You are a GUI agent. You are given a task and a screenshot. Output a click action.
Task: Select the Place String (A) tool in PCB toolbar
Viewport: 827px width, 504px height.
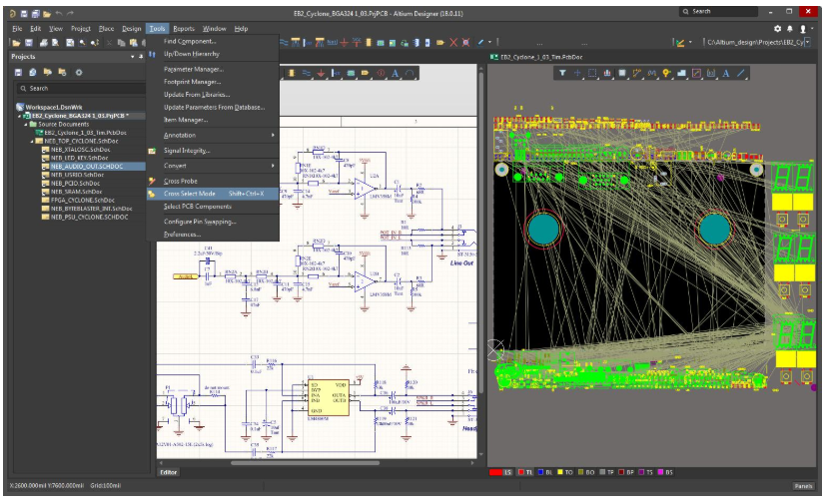click(x=725, y=74)
